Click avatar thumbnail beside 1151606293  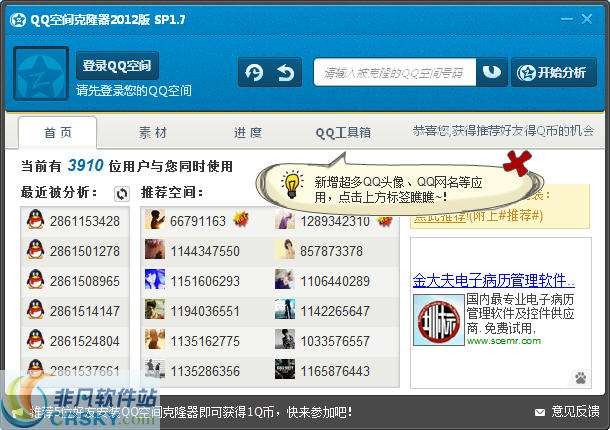(155, 279)
